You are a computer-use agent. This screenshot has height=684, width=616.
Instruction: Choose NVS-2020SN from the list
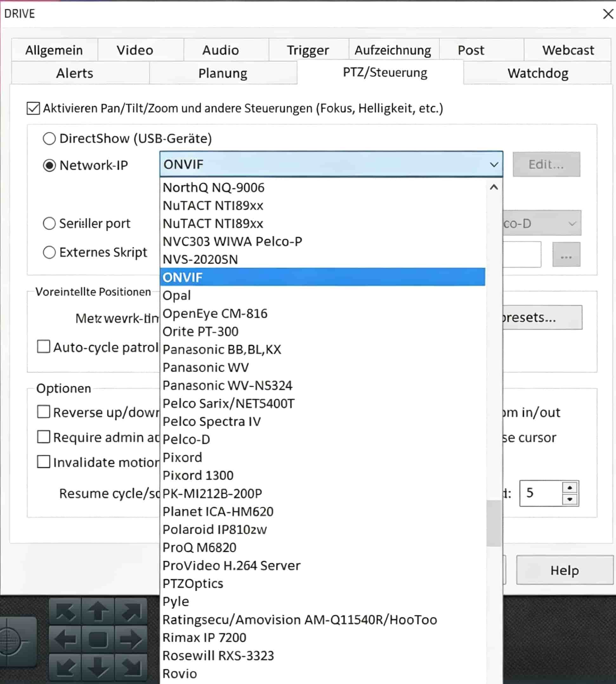tap(323, 259)
